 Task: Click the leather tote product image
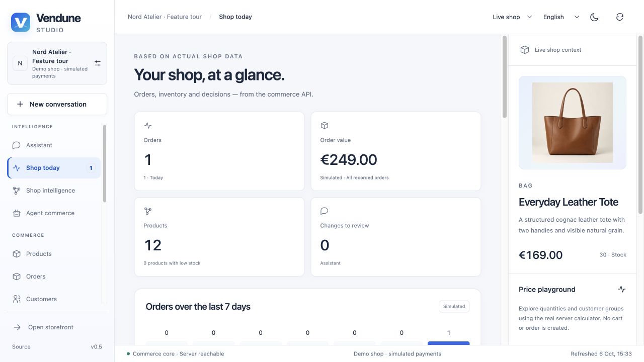coord(573,123)
